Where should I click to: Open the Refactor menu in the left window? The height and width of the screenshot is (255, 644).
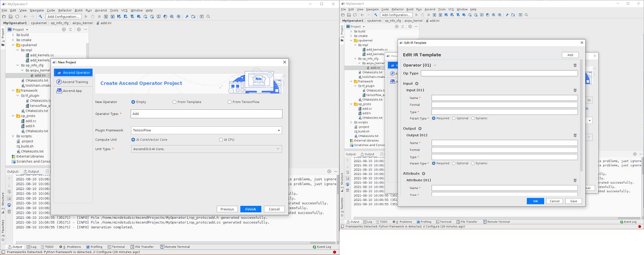coord(64,10)
